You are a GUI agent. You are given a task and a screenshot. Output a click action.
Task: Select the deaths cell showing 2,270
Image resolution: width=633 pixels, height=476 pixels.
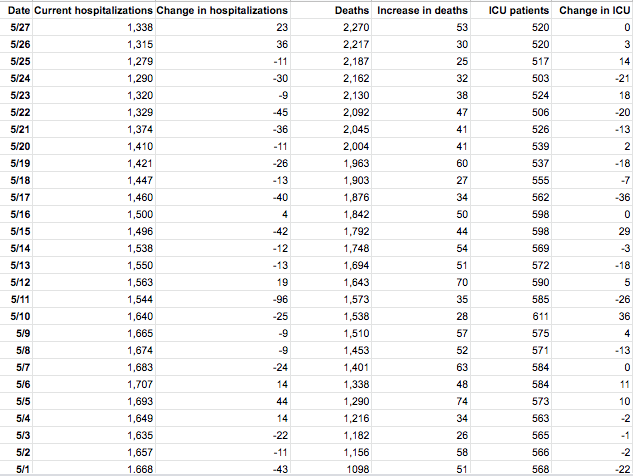pos(356,27)
